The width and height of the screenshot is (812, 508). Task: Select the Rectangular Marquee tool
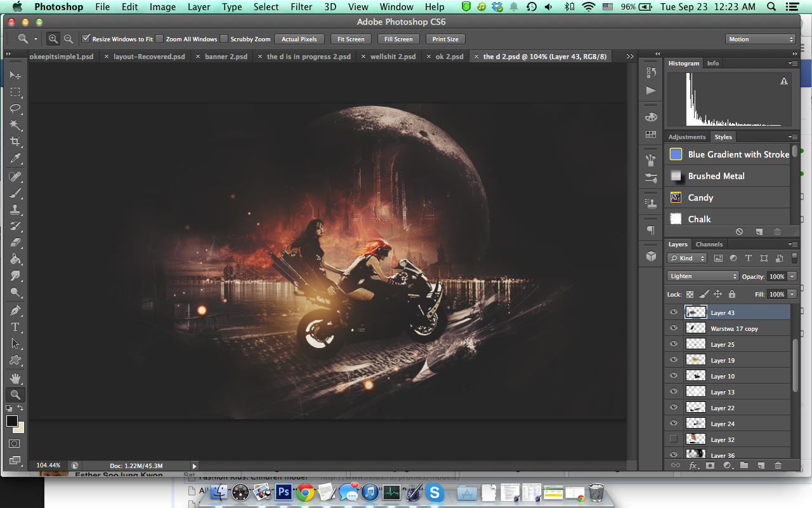[x=15, y=92]
